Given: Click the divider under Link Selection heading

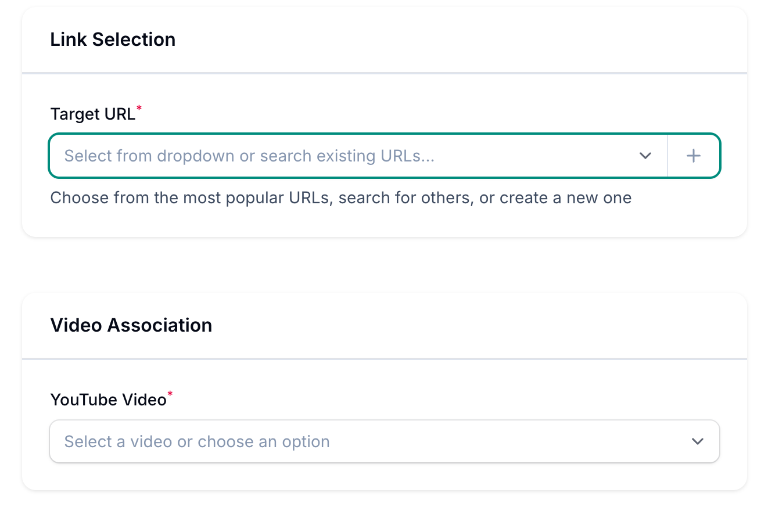Looking at the screenshot, I should 385,73.
